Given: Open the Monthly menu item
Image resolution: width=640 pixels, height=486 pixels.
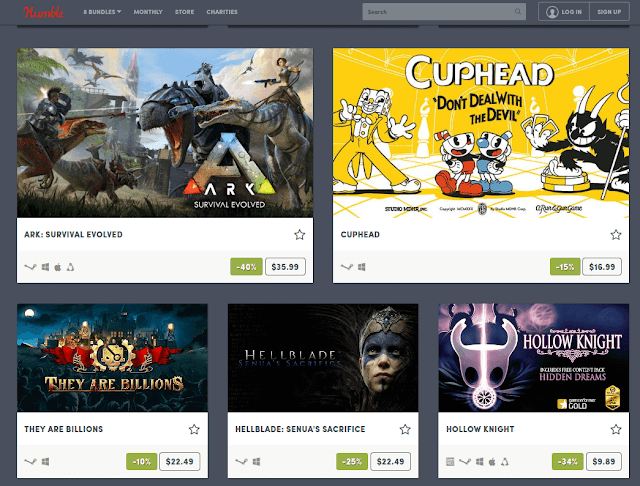Looking at the screenshot, I should pos(148,12).
